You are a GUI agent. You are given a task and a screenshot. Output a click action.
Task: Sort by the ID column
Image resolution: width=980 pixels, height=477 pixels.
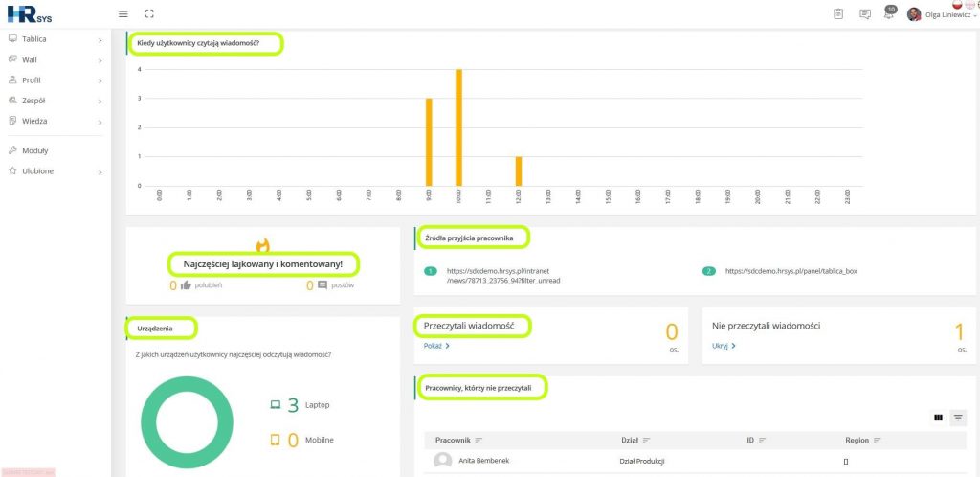coord(756,440)
